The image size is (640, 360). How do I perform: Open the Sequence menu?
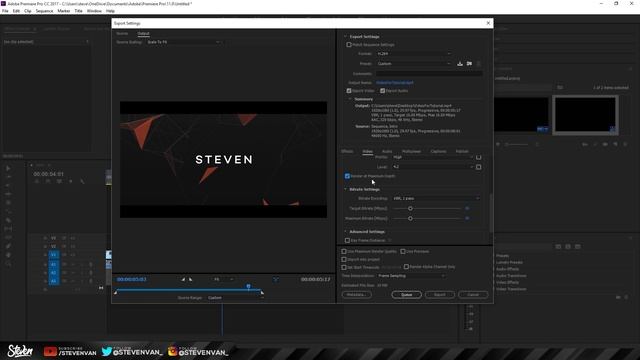(44, 11)
